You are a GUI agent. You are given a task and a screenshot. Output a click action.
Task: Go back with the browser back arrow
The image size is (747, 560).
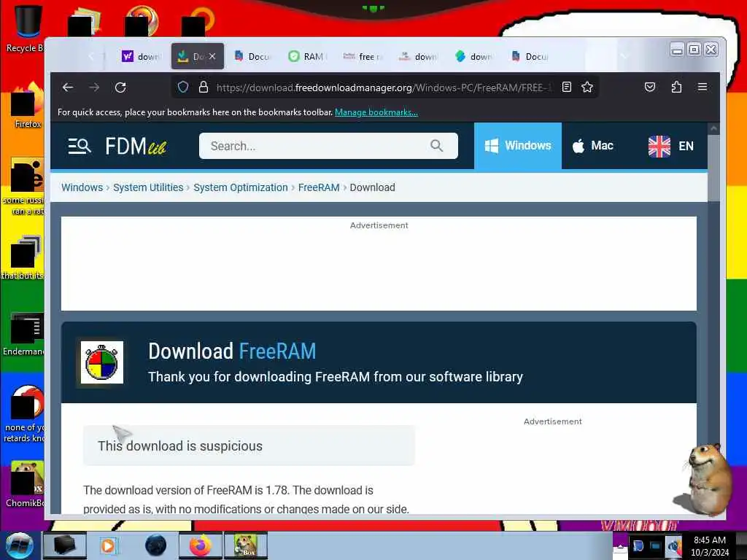[68, 87]
